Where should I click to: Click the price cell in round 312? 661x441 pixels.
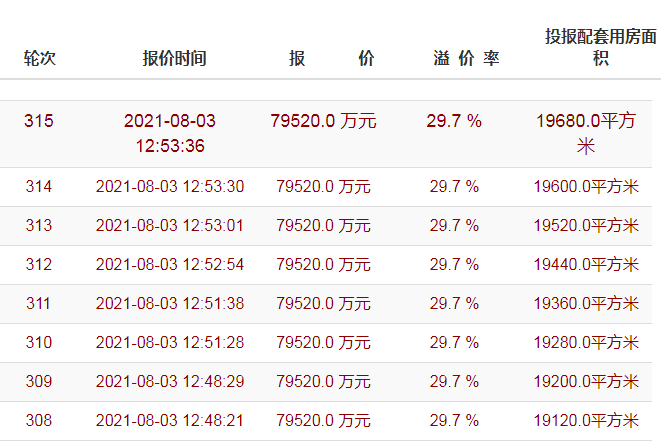323,264
